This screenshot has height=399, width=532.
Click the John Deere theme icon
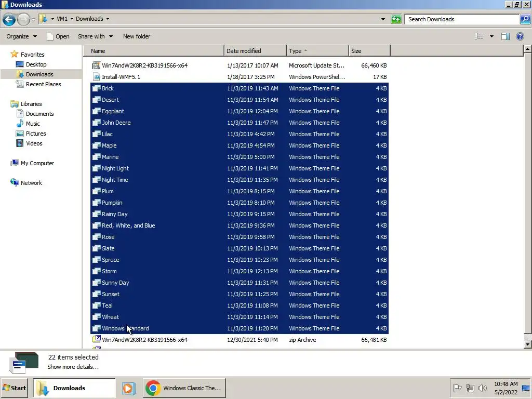click(x=97, y=123)
